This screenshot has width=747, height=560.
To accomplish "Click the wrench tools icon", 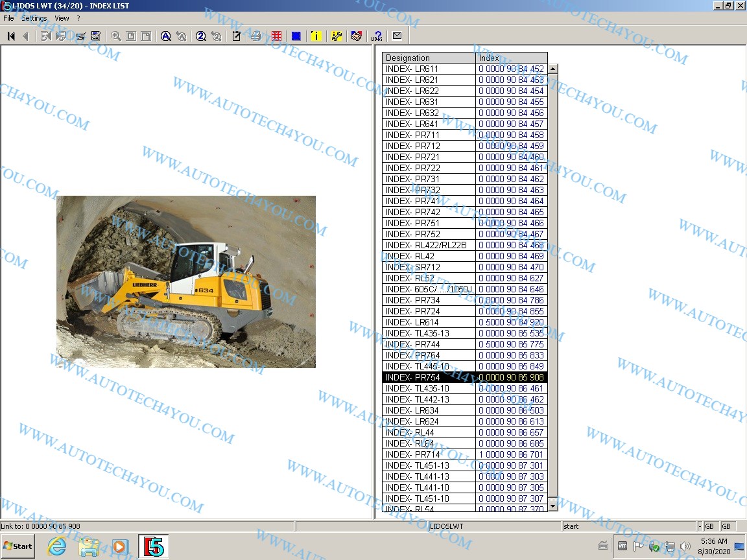I will [337, 36].
